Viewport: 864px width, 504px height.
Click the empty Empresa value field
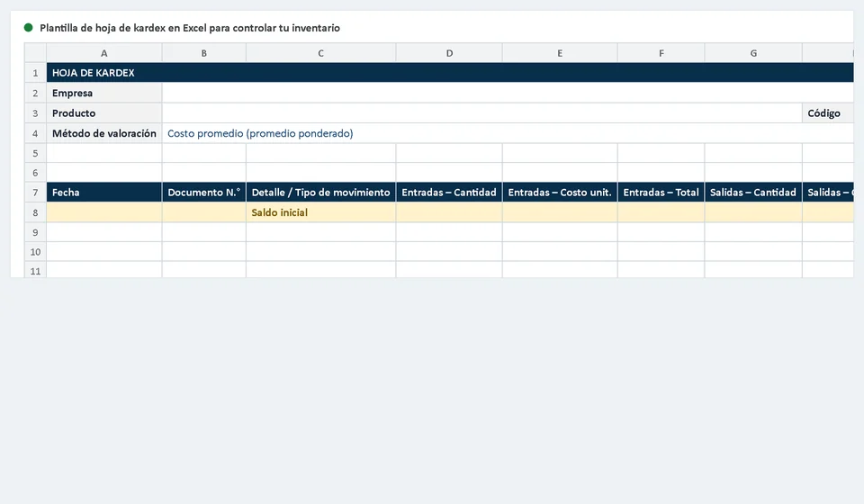(508, 93)
